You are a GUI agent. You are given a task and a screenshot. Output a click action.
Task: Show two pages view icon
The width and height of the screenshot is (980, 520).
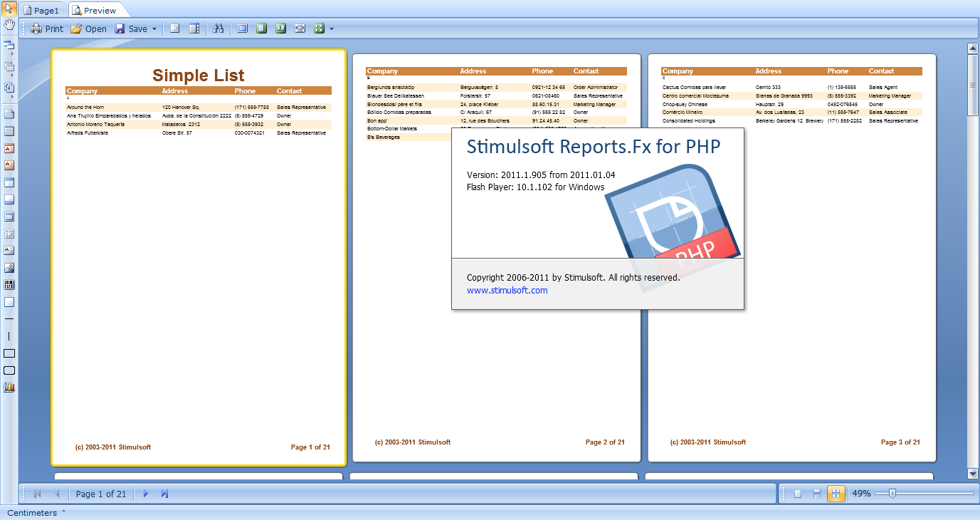coord(280,28)
